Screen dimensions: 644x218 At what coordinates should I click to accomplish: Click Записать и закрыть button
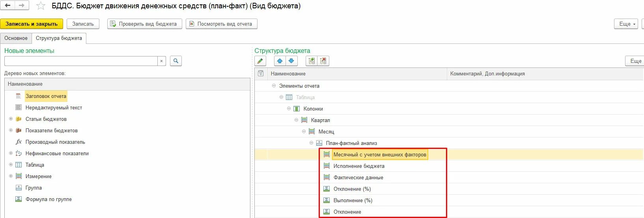[x=32, y=24]
